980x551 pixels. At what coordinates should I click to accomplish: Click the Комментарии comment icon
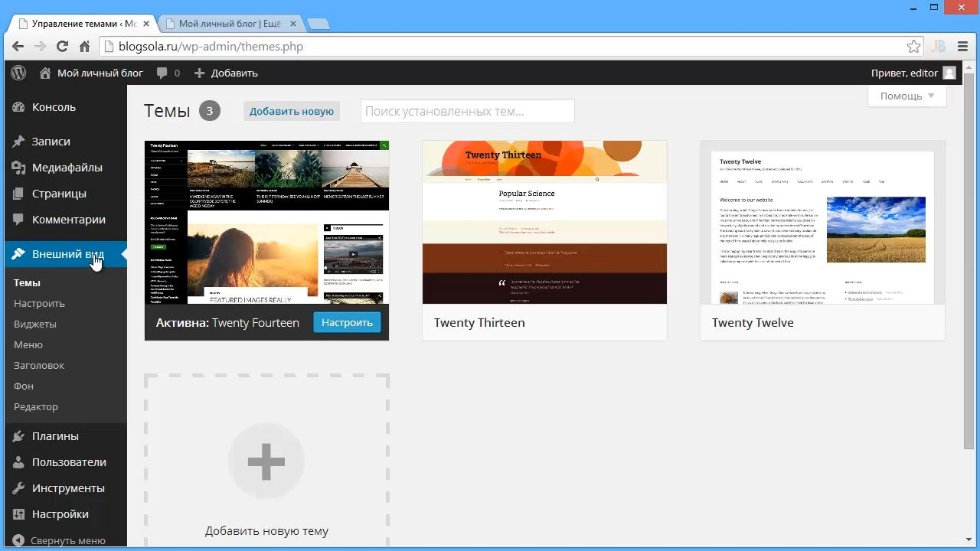18,220
